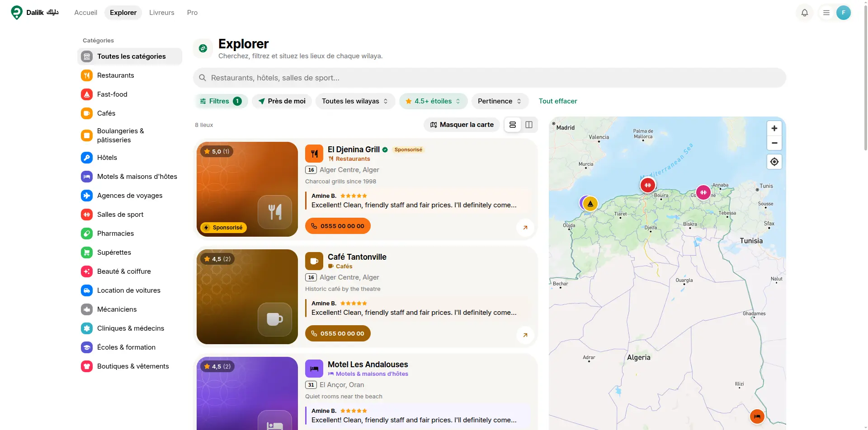Open Café Tantonville arrow link

[525, 335]
